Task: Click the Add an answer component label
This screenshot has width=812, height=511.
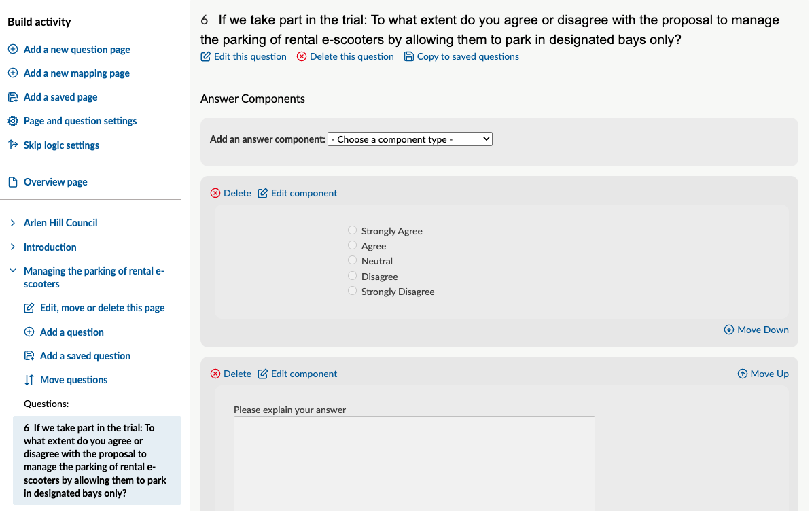Action: pos(267,139)
